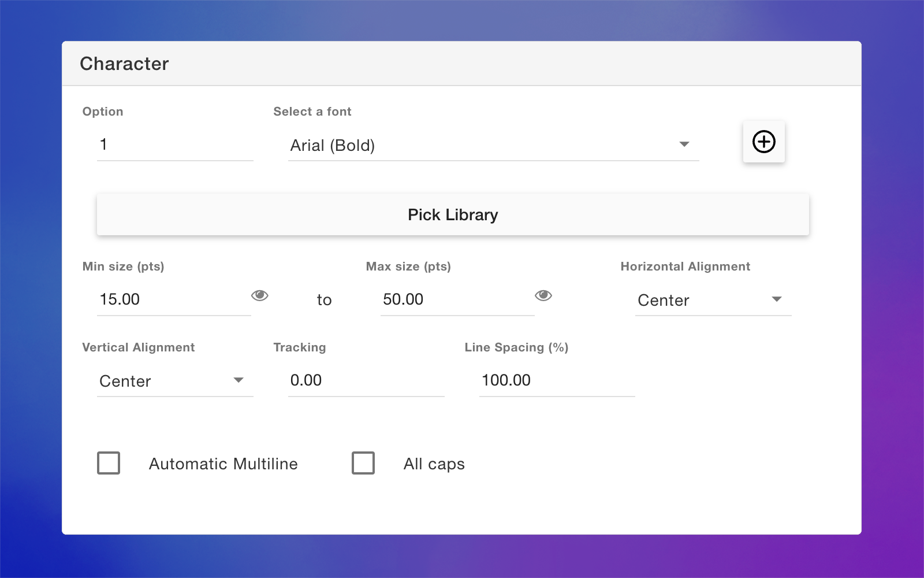Enable the Automatic Multiline checkbox
The width and height of the screenshot is (924, 578).
pos(109,463)
